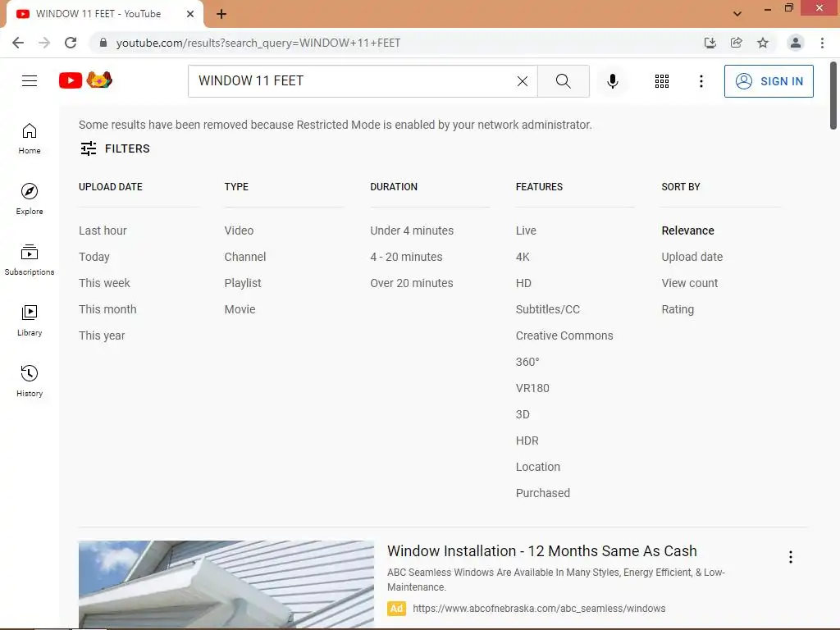Sort results by View count
Image resolution: width=840 pixels, height=630 pixels.
689,283
